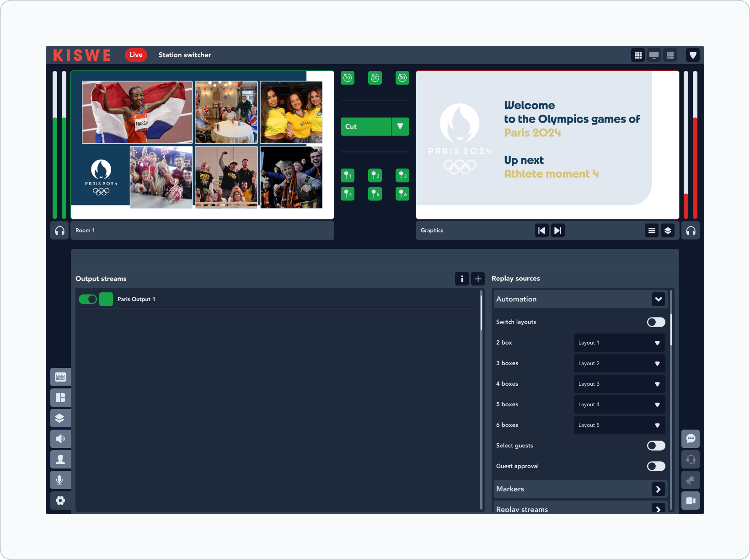This screenshot has height=560, width=750.
Task: Select marker pin 4
Action: (348, 194)
